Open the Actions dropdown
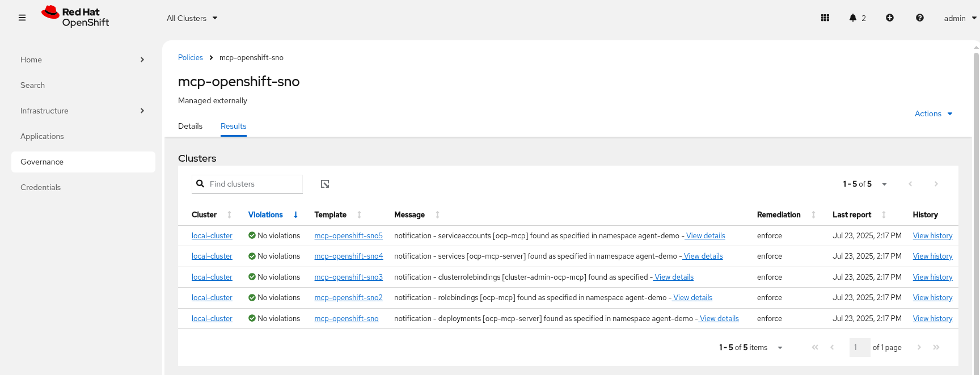This screenshot has width=980, height=375. pos(933,113)
